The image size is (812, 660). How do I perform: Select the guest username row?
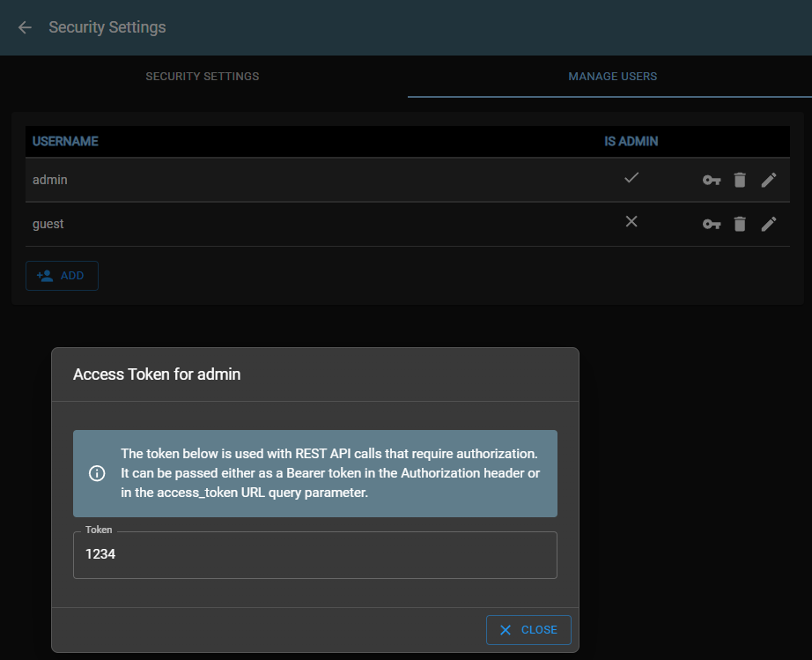pos(48,224)
